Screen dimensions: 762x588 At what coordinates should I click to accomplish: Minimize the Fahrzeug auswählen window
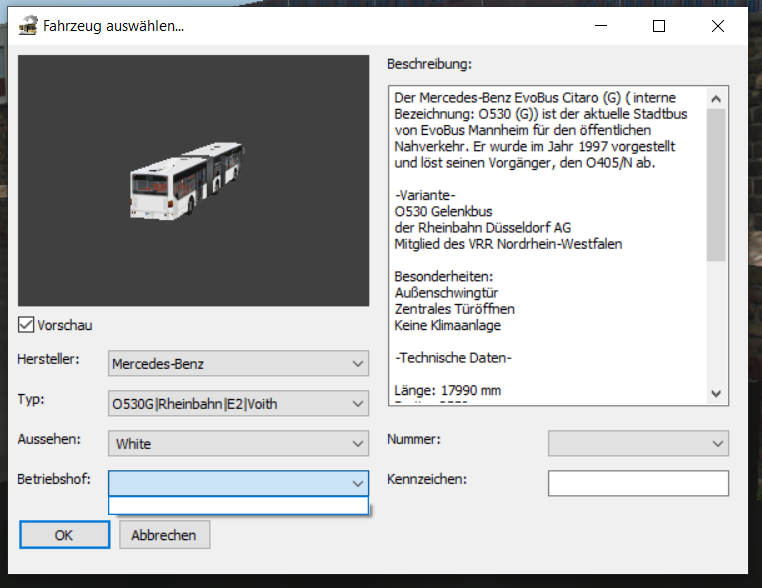pos(600,26)
